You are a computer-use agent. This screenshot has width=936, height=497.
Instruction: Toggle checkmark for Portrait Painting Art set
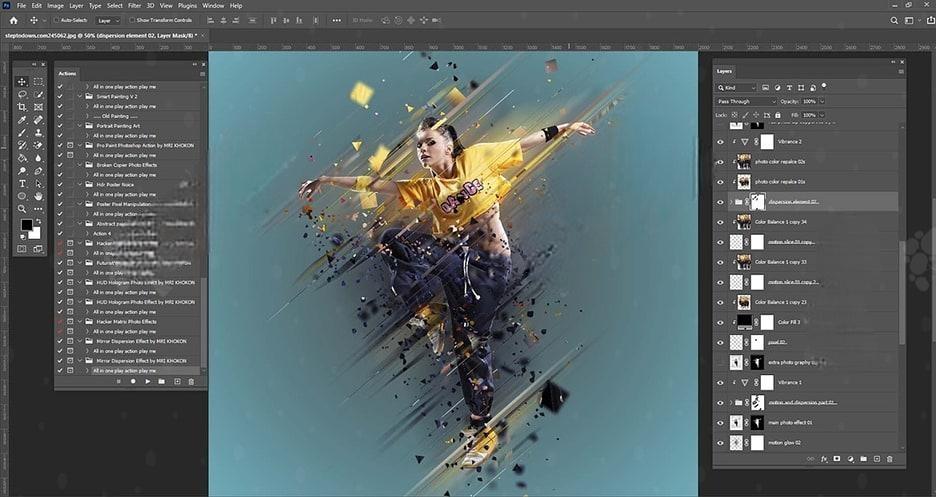pos(60,126)
